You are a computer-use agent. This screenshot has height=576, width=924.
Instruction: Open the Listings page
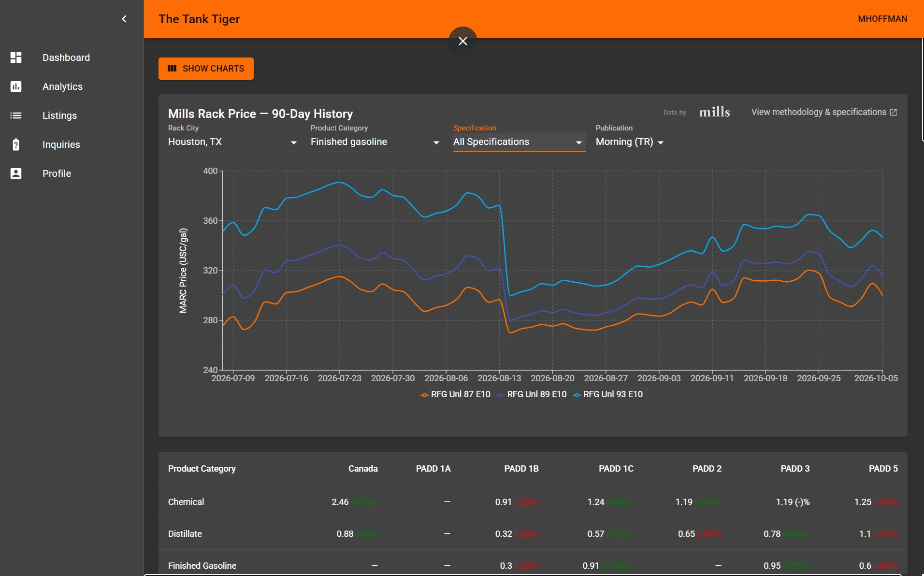point(72,115)
